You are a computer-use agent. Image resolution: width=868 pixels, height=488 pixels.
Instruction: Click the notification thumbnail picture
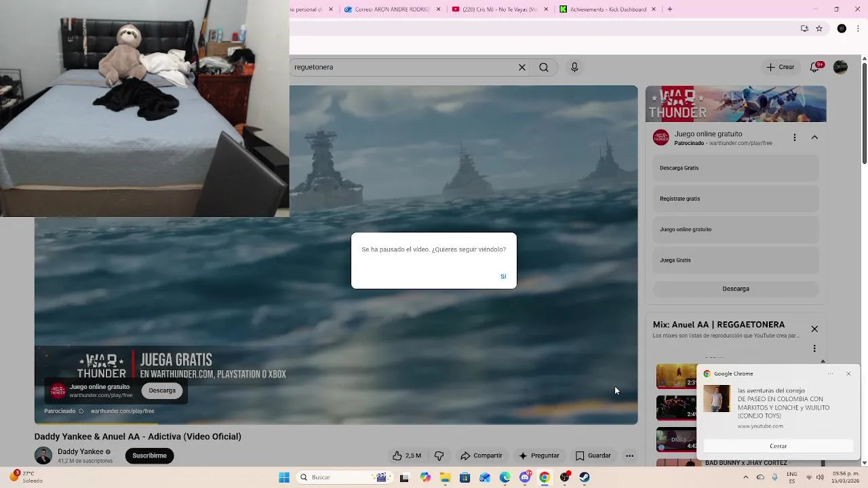pyautogui.click(x=717, y=399)
